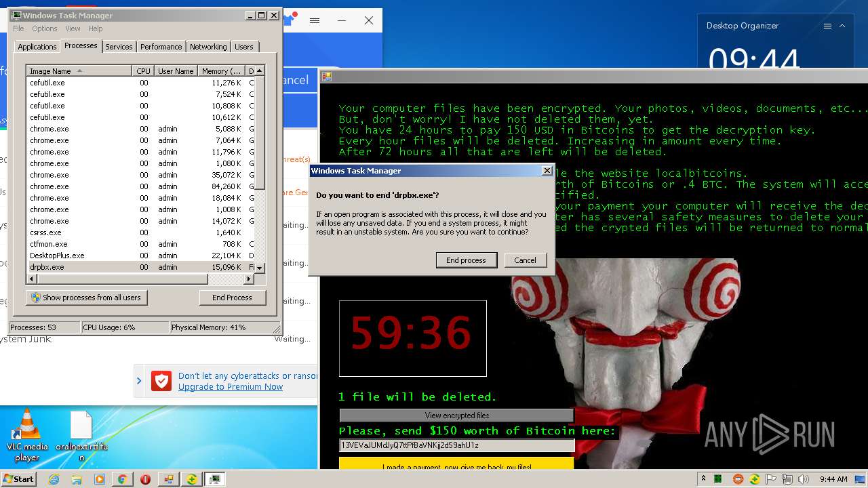Viewport: 868px width, 488px height.
Task: Click the Bitcoin address field
Action: tap(456, 445)
